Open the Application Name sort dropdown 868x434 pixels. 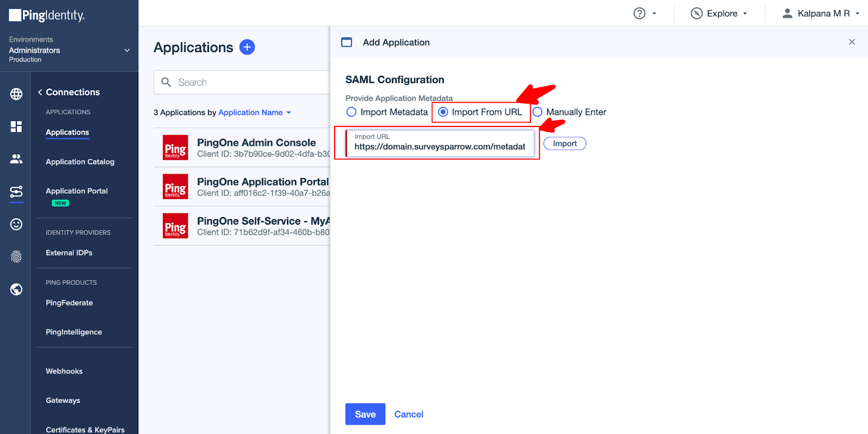(254, 113)
